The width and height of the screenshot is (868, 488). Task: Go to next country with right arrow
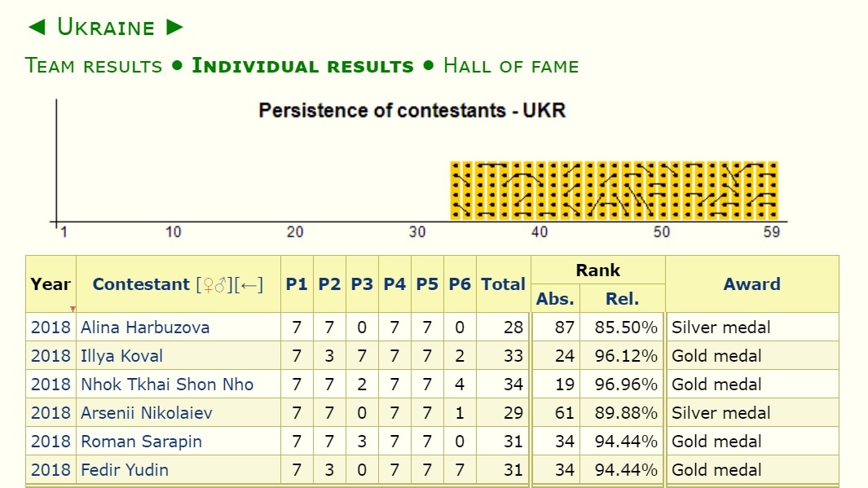(x=174, y=27)
